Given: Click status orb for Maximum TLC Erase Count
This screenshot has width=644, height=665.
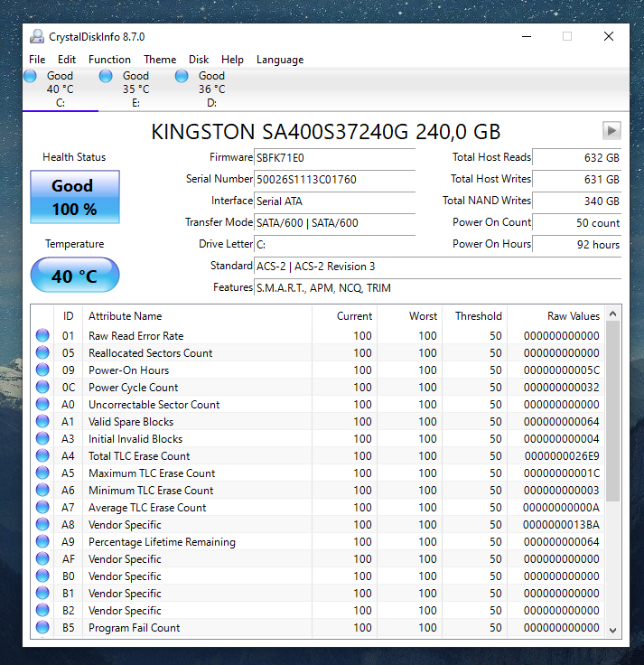Looking at the screenshot, I should pos(42,473).
